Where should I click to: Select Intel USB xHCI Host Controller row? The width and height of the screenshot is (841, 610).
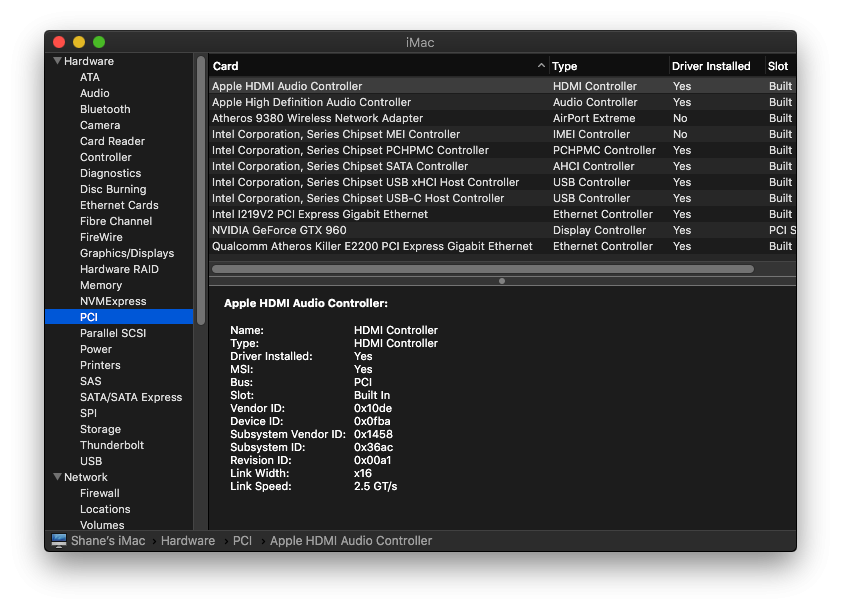click(502, 182)
